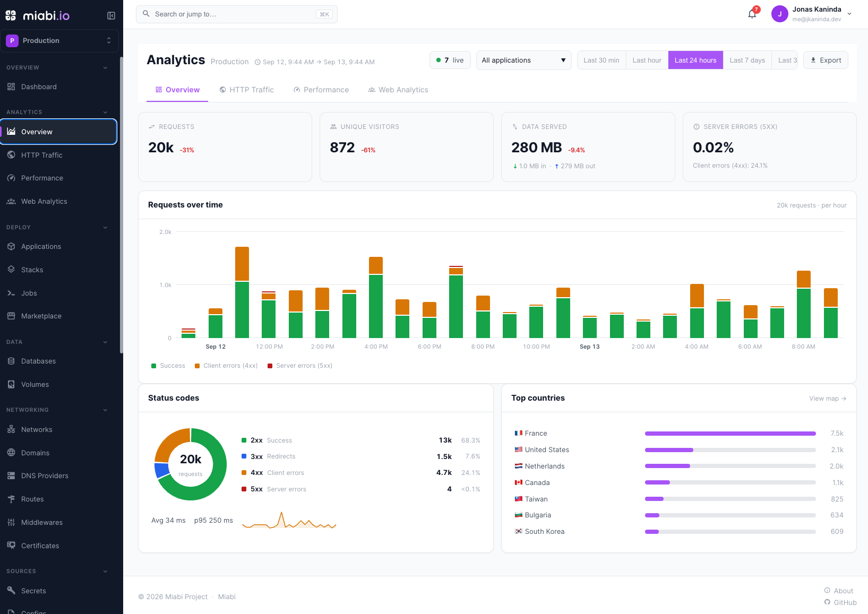Open Volumes in the sidebar

[58, 384]
